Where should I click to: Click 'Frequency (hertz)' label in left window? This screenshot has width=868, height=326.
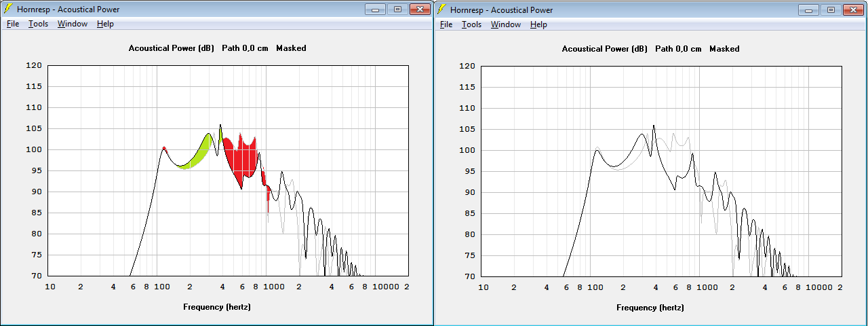(x=217, y=306)
